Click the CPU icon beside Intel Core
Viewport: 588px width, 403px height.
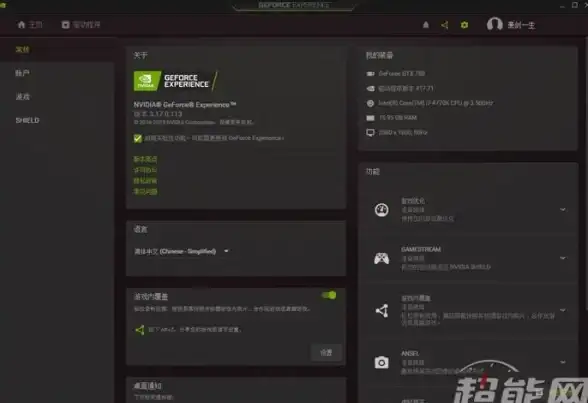click(x=370, y=103)
